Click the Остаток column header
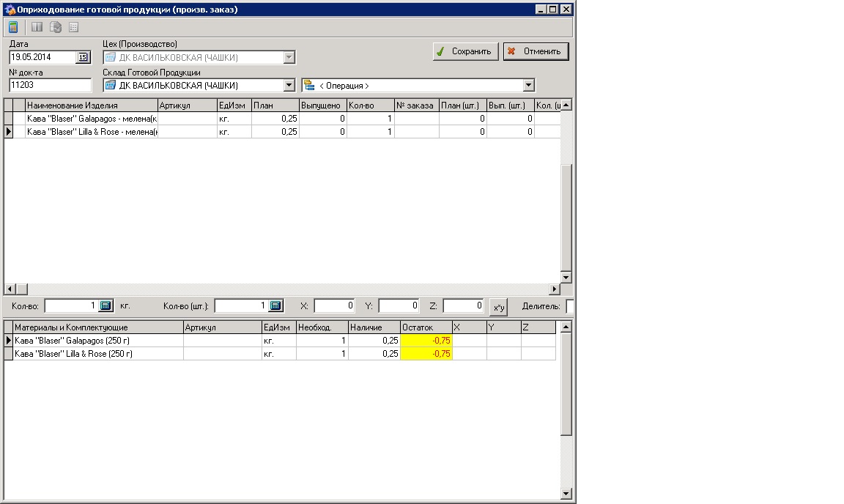This screenshot has height=504, width=844. [x=426, y=327]
